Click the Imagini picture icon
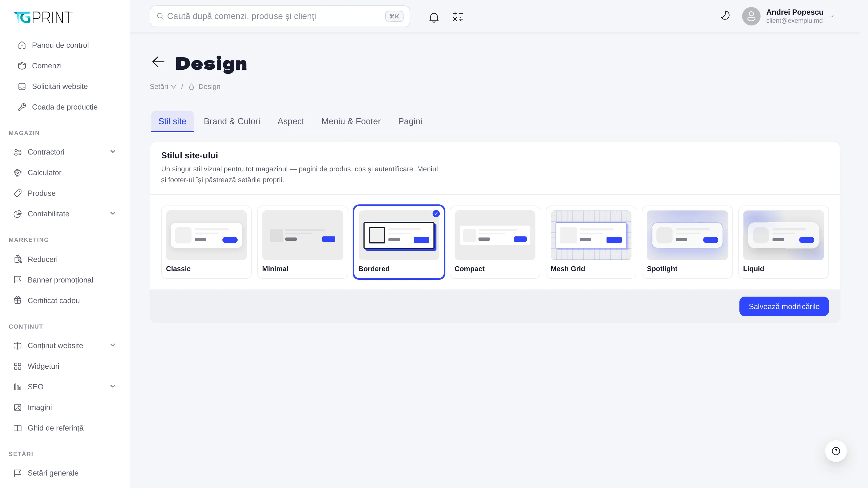Image resolution: width=868 pixels, height=488 pixels. tap(18, 407)
